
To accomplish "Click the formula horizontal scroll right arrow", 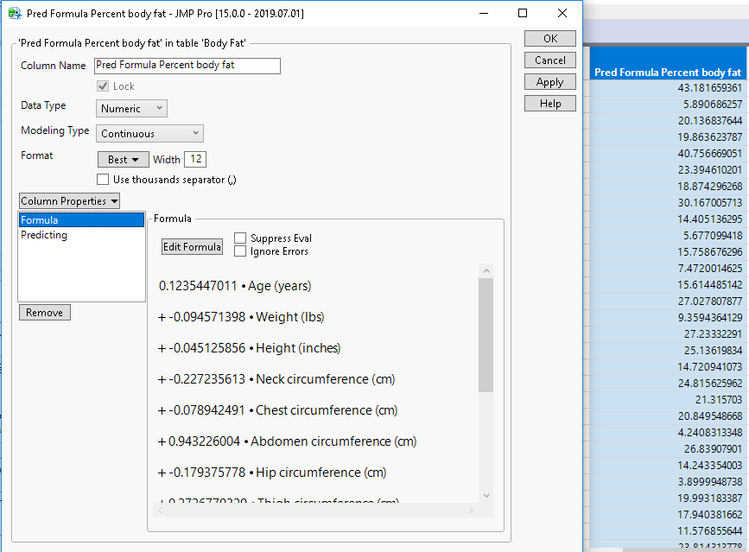I will pyautogui.click(x=471, y=510).
